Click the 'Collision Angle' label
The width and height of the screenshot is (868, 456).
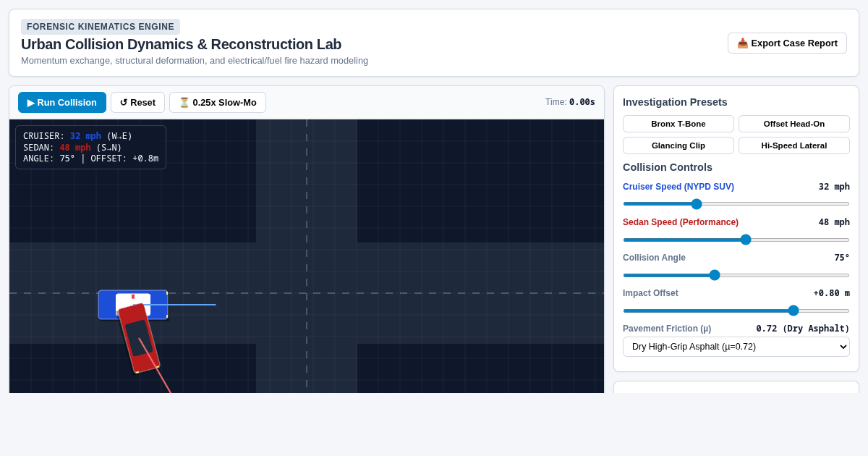click(654, 258)
